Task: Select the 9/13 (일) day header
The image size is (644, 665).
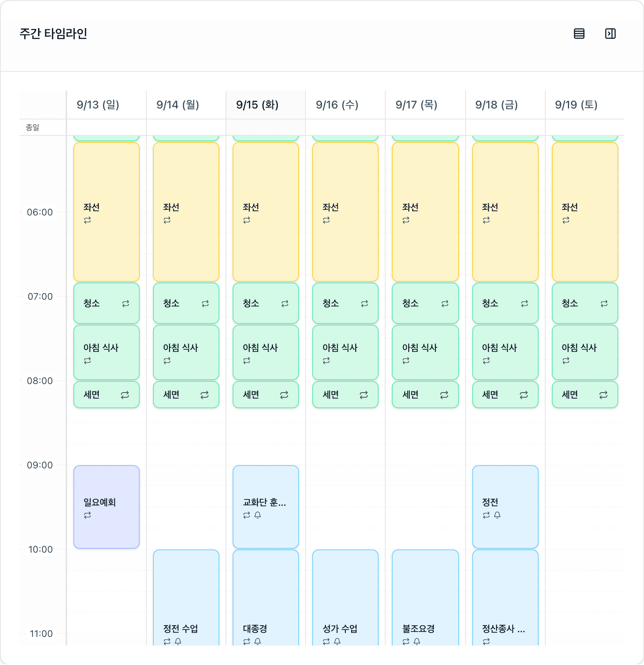Action: [x=107, y=105]
